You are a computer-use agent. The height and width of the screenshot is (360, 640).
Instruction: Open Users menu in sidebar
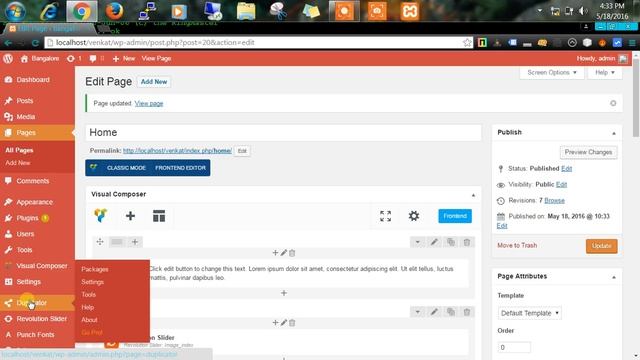[25, 234]
